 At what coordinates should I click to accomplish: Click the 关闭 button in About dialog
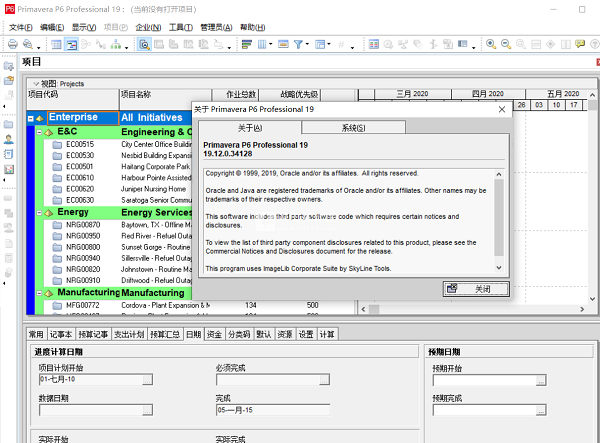[476, 288]
